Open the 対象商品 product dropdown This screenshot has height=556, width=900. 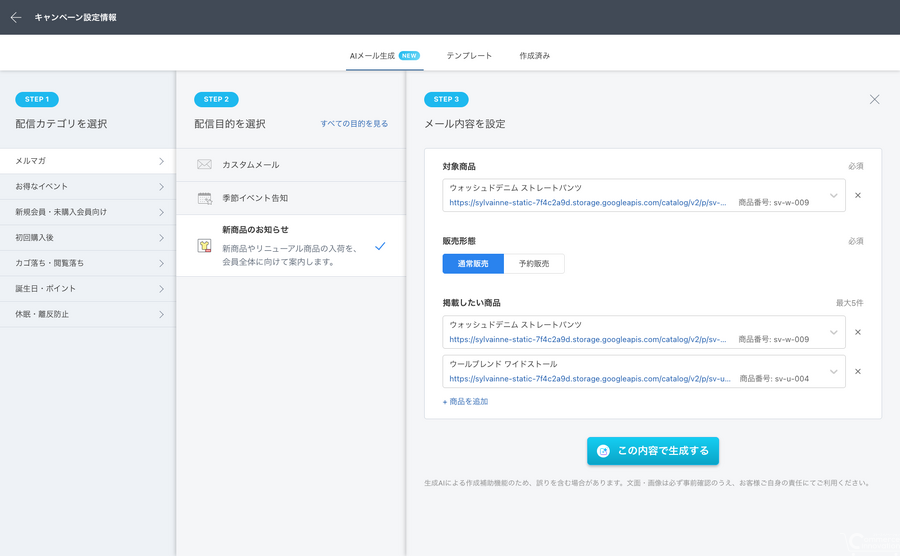(833, 196)
